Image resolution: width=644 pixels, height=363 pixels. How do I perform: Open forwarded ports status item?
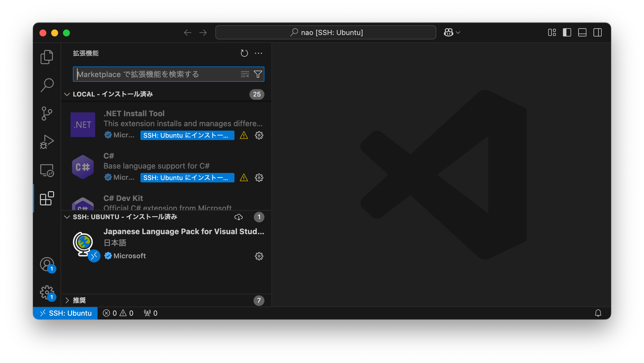(x=151, y=313)
